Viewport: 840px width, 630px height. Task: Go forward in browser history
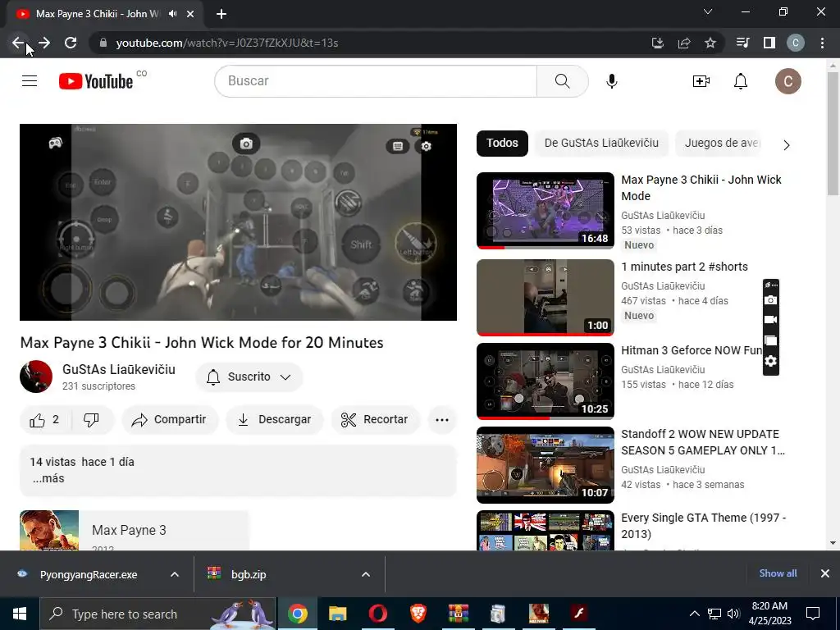click(x=44, y=43)
